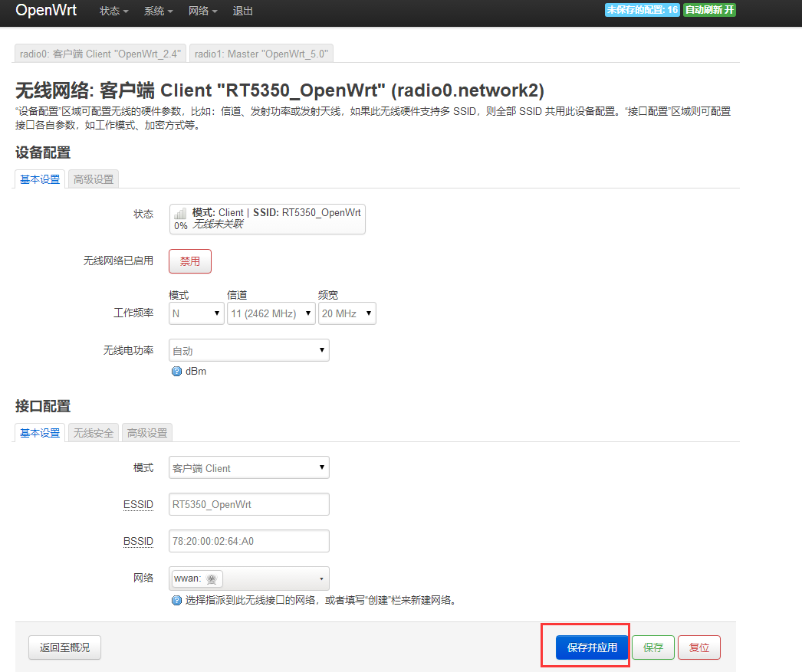Click the ESSID input field
Image resolution: width=802 pixels, height=672 pixels.
249,504
